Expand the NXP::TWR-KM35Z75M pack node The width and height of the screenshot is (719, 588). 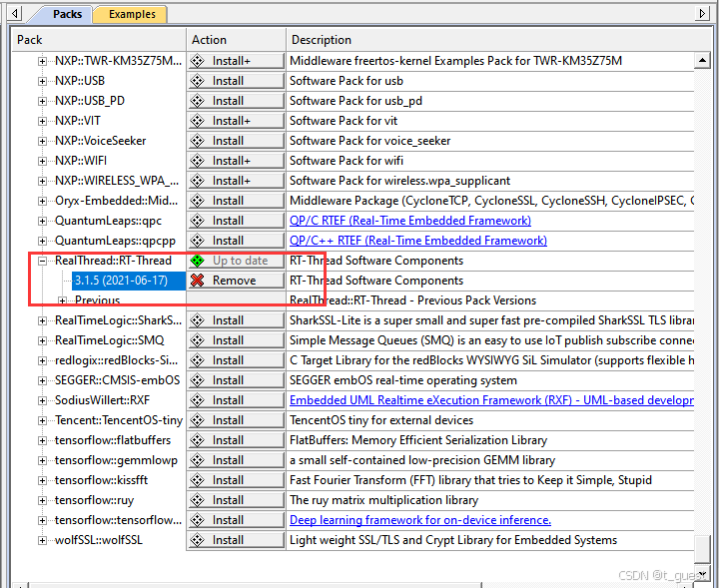point(42,61)
